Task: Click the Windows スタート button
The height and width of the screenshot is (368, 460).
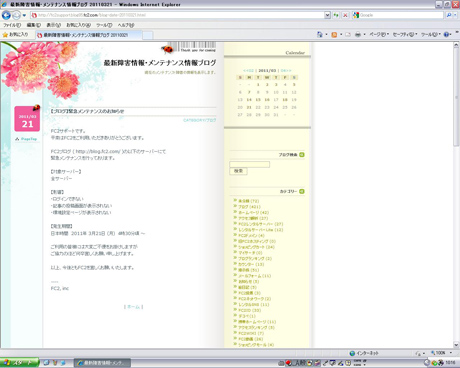Action: 19,363
